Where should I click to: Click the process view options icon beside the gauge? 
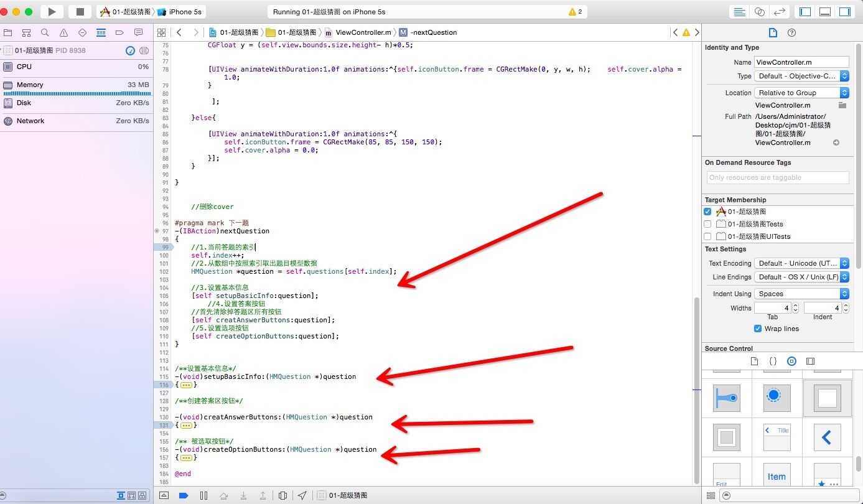pos(144,50)
